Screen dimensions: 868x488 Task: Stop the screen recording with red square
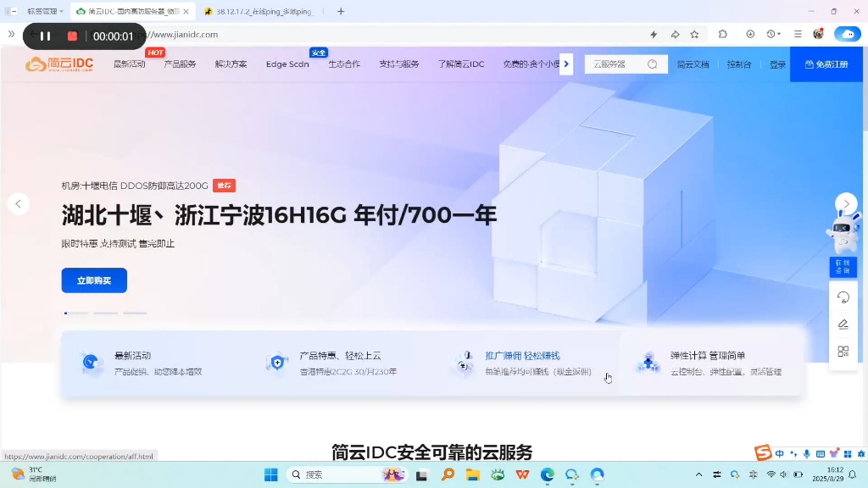pos(72,36)
